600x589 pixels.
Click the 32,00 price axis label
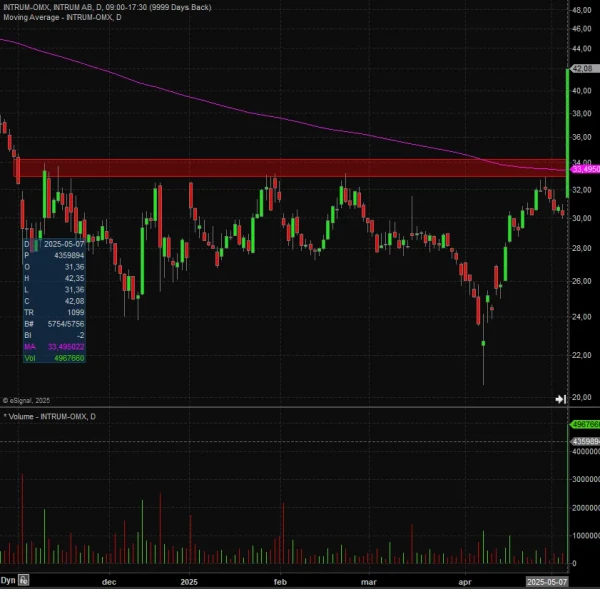click(x=582, y=190)
